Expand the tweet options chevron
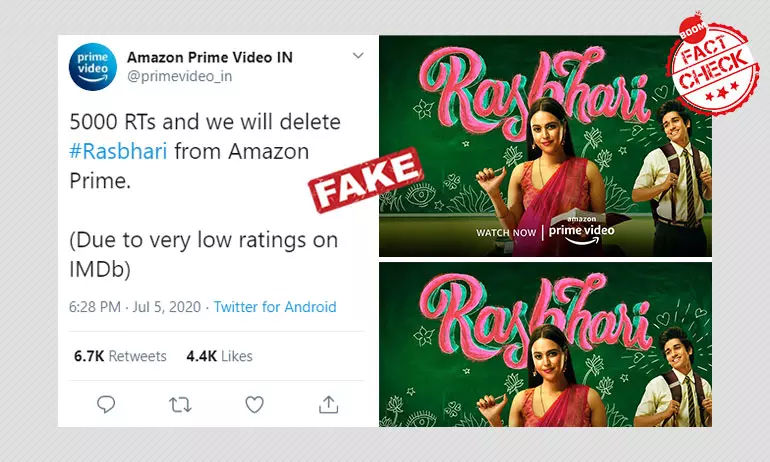 358,55
